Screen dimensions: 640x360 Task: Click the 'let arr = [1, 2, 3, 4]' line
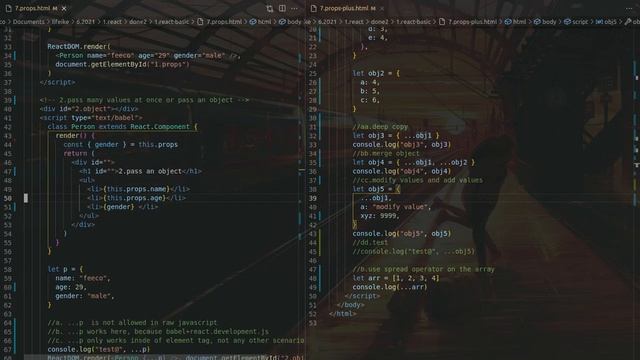pyautogui.click(x=396, y=278)
